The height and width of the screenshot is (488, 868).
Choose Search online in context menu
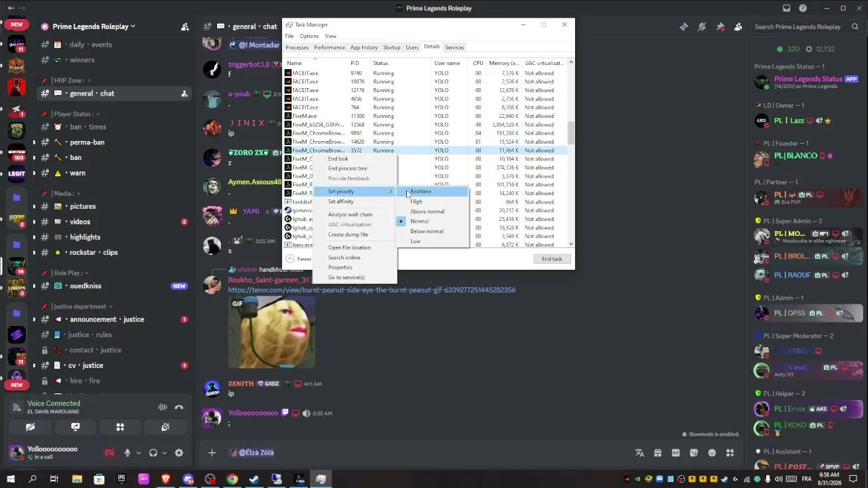click(x=354, y=258)
